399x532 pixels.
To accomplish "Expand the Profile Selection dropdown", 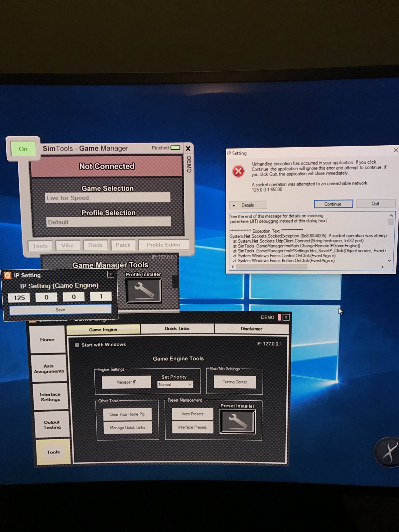I will click(108, 222).
